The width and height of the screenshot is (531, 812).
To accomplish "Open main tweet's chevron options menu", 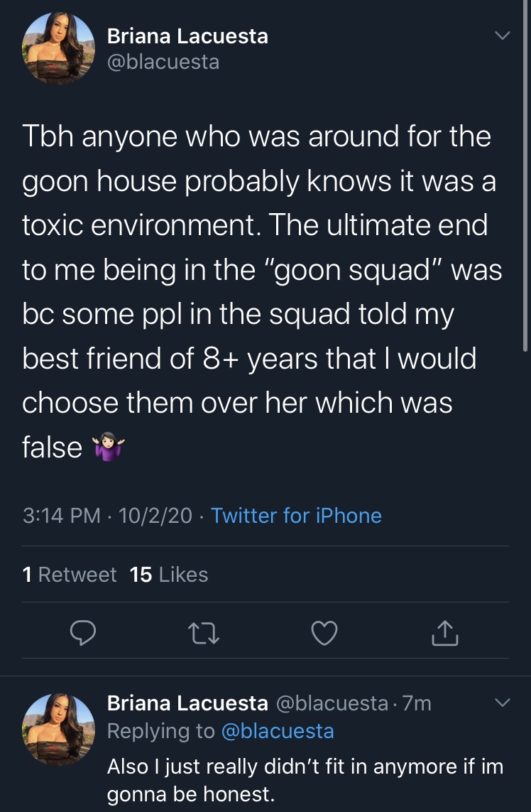I will click(503, 36).
